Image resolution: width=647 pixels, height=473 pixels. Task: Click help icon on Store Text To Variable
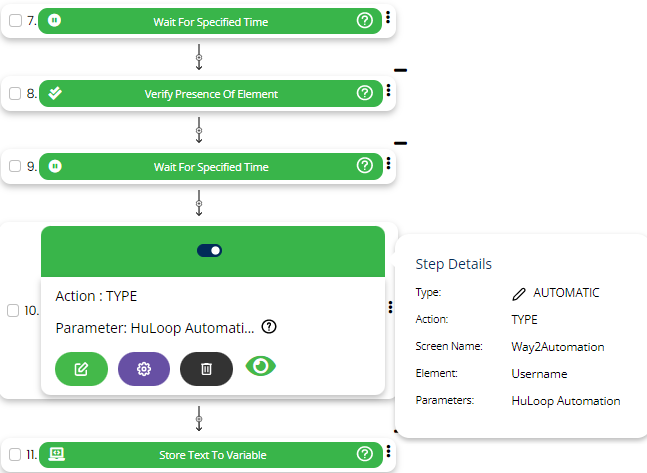tap(365, 454)
